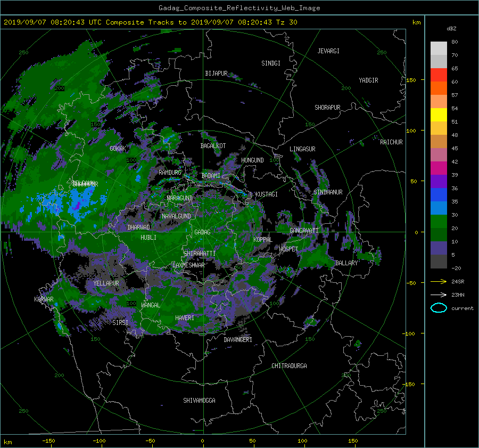Click the 'BALLARY' city label
479x448 pixels.
tap(346, 263)
